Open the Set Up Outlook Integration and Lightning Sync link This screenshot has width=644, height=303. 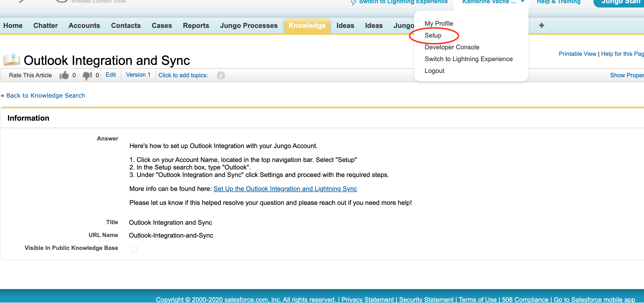(x=285, y=189)
